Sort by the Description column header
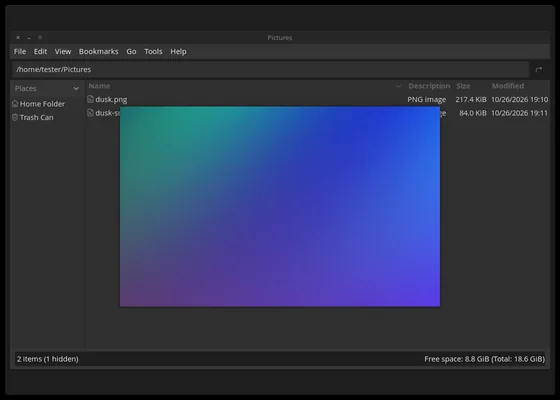Image resolution: width=560 pixels, height=400 pixels. point(429,86)
